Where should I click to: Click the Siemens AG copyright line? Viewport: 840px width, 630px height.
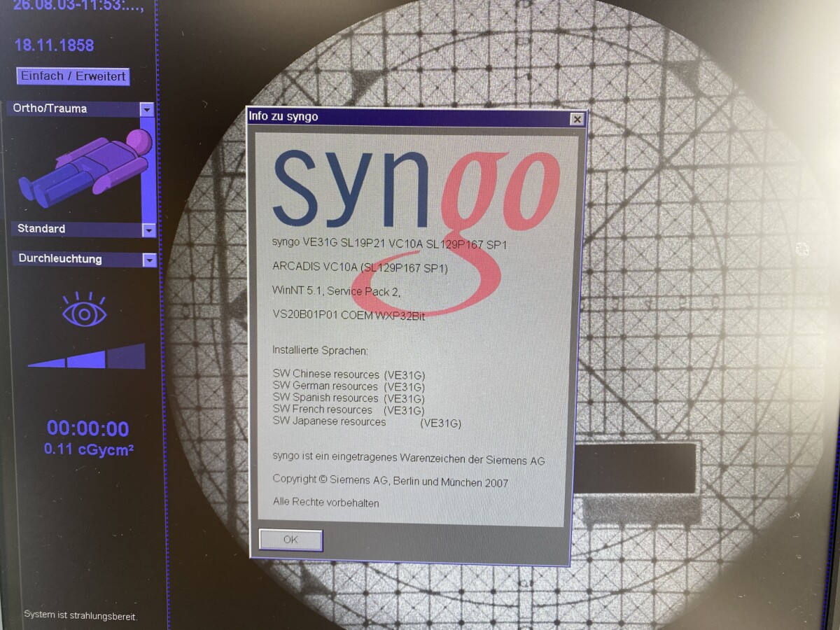point(391,482)
